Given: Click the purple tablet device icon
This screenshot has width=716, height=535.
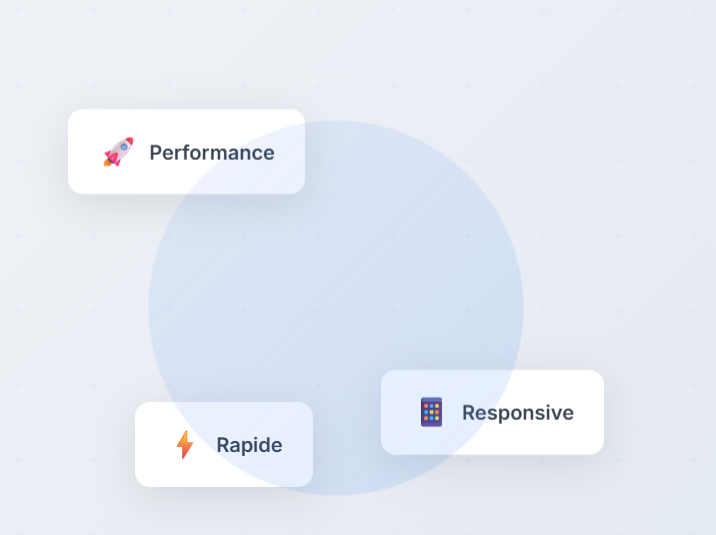Looking at the screenshot, I should pos(431,412).
